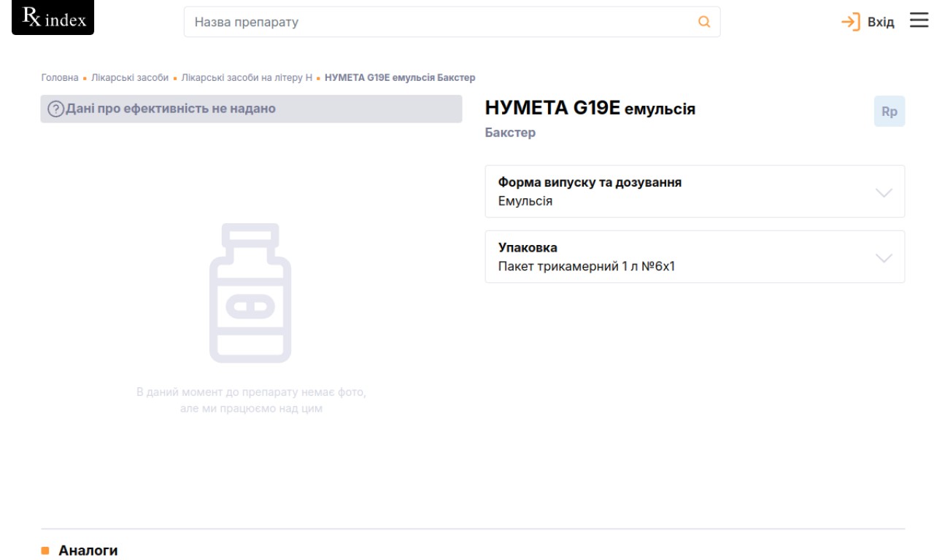Click the login arrow icon
The image size is (934, 560).
(x=851, y=22)
